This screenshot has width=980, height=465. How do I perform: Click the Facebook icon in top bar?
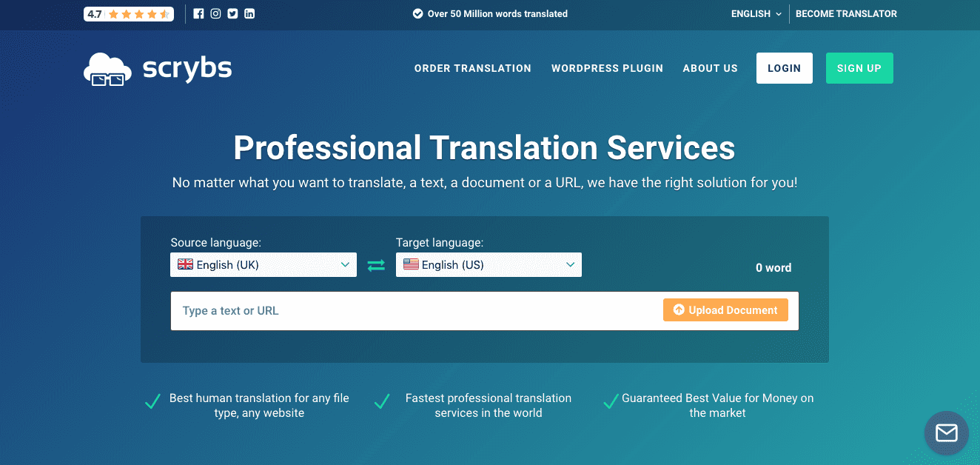click(198, 13)
